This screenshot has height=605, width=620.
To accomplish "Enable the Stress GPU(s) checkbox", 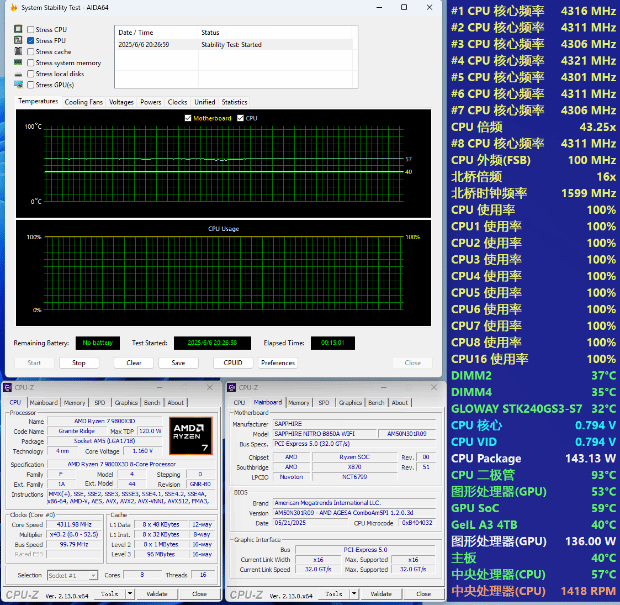I will 30,85.
